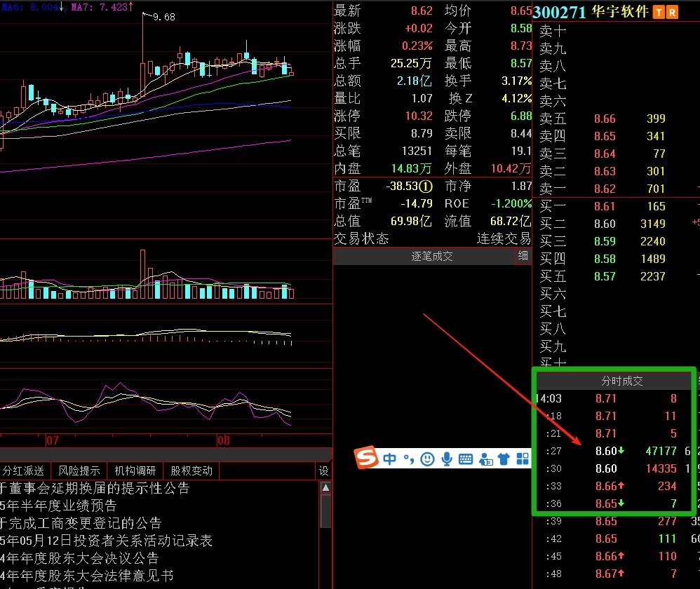Screen dimensions: 700x589
Task: Click the 08 month marker on time axis
Action: pos(224,441)
